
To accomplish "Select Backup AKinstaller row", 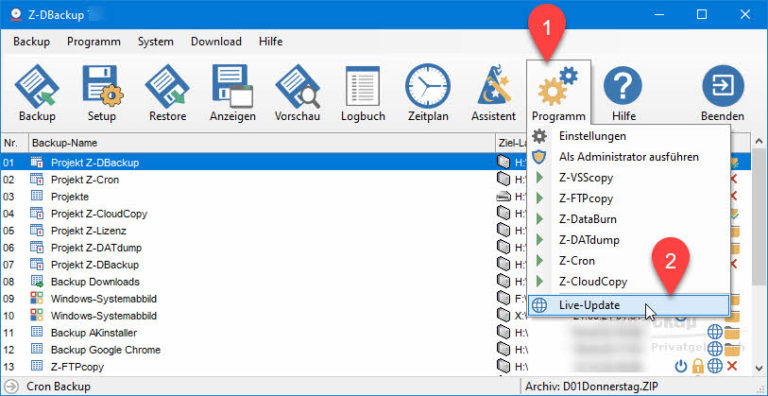I will 376,332.
